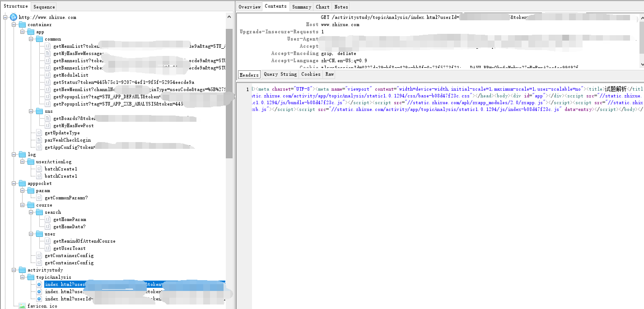Select the getMyHasNewPost request

[73, 125]
